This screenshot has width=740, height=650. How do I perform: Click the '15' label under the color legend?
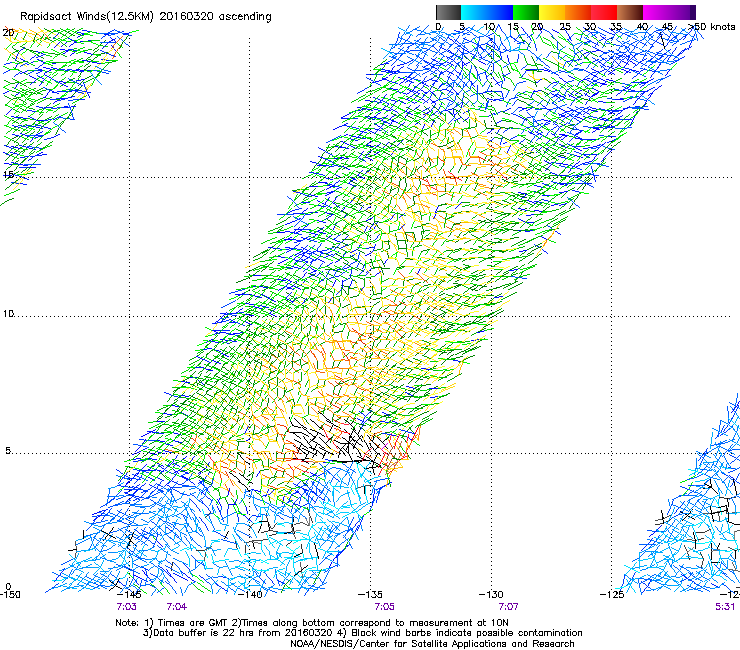click(513, 27)
